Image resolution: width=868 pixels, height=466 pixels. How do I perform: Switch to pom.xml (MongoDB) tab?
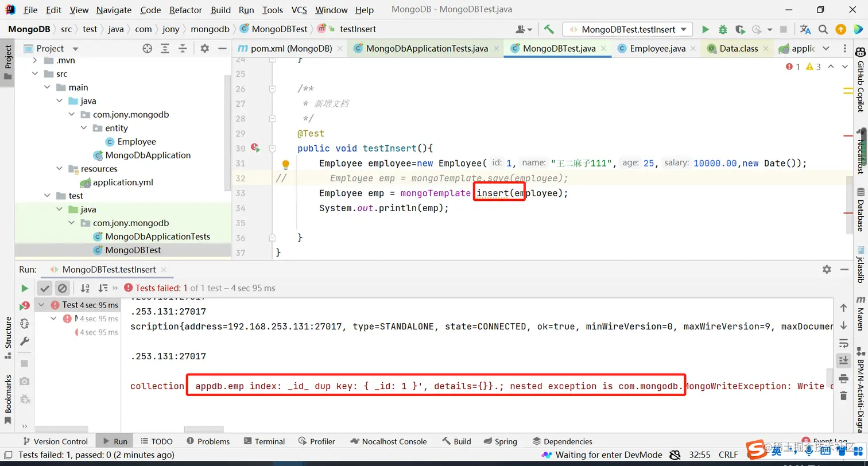(290, 49)
